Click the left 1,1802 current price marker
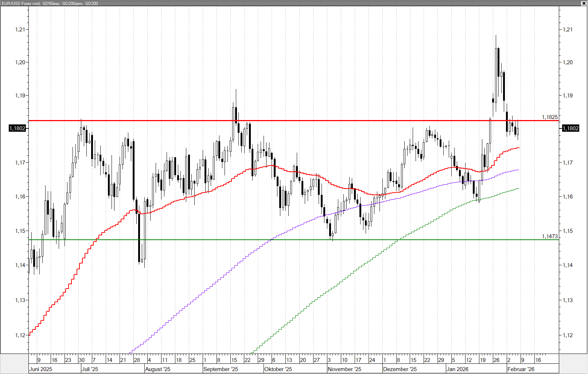This screenshot has height=374, width=588. (x=17, y=128)
